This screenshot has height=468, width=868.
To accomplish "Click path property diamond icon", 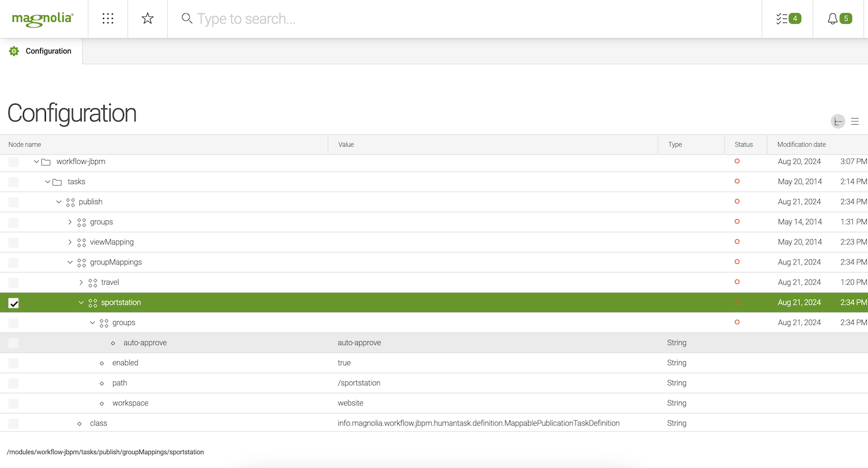I will click(x=102, y=384).
